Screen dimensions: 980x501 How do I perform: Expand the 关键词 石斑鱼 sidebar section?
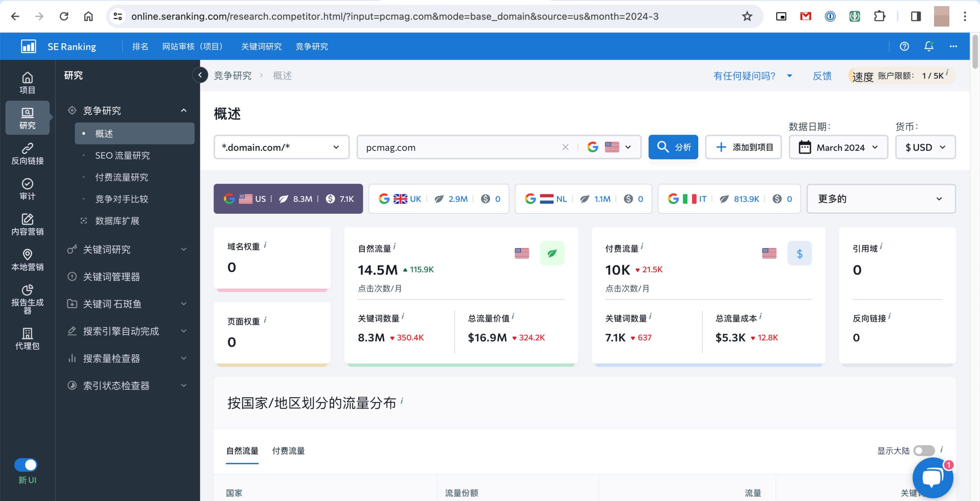pyautogui.click(x=184, y=304)
